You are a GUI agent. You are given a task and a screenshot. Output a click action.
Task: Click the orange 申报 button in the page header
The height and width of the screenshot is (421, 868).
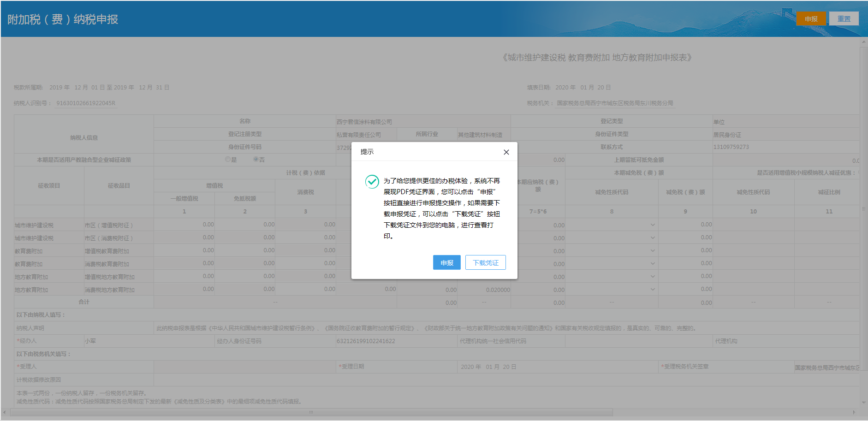811,19
